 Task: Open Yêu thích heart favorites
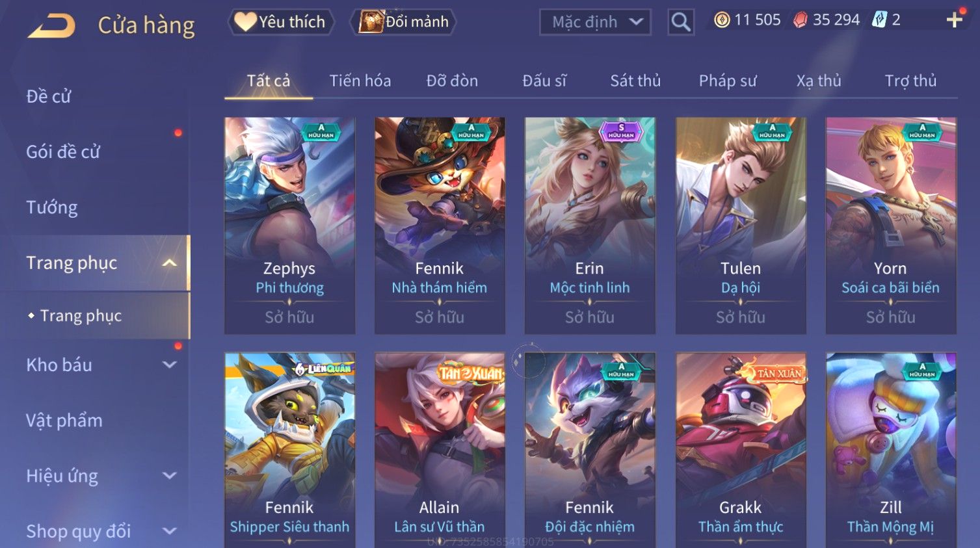(x=281, y=21)
